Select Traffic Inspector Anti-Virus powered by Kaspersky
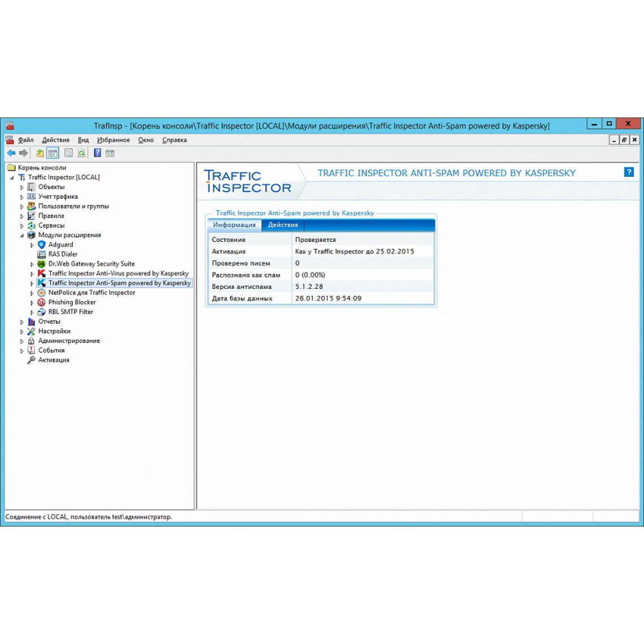 (x=118, y=273)
